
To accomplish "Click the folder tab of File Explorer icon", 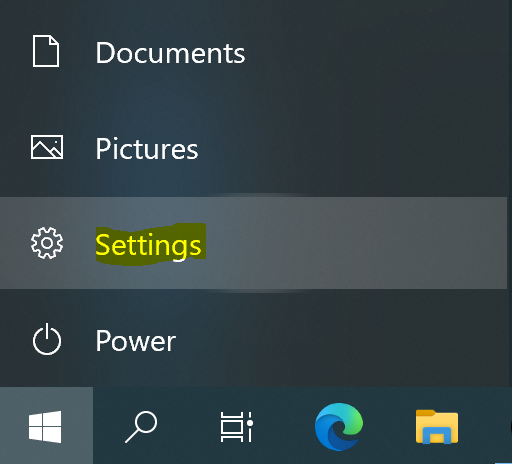I will click(425, 413).
